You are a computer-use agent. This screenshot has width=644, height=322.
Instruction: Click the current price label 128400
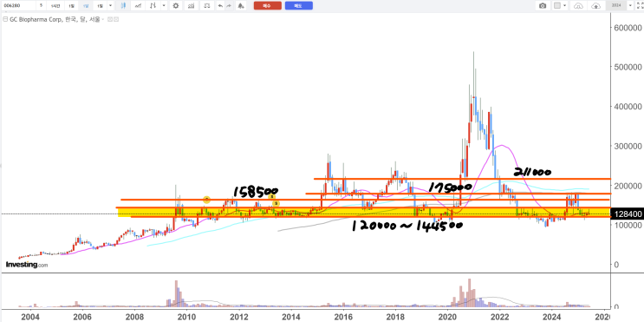(627, 214)
